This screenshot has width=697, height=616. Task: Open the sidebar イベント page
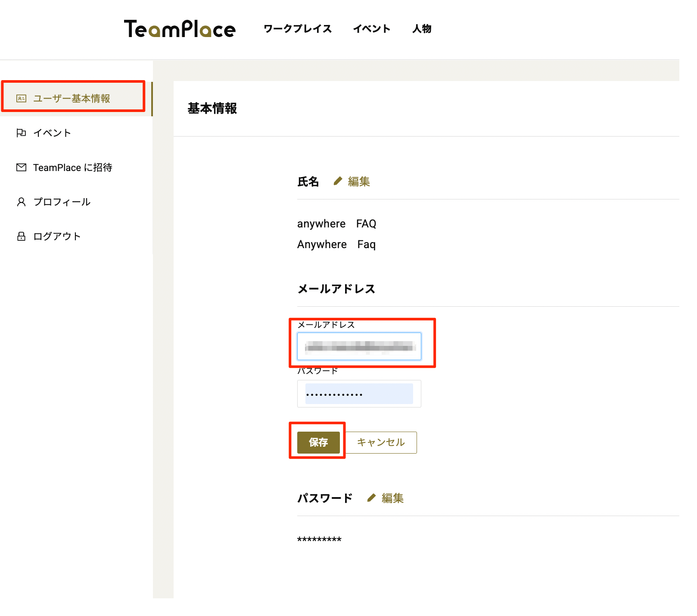coord(52,133)
